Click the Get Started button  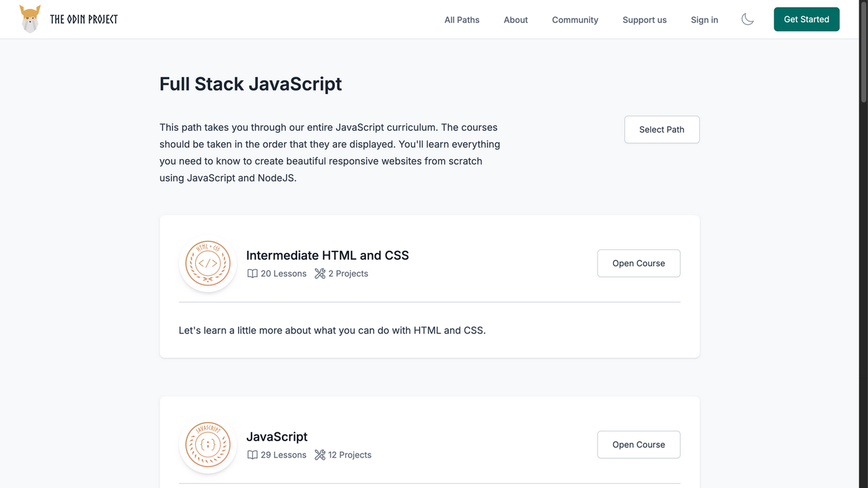tap(806, 20)
